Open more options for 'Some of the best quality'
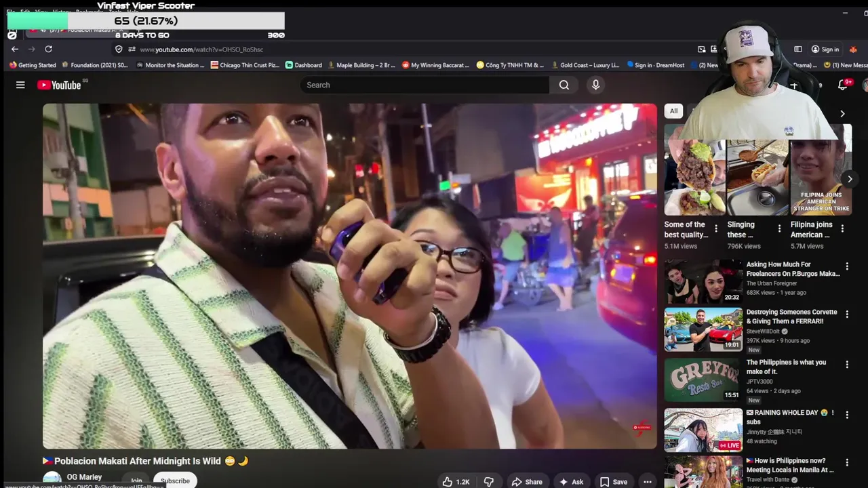Viewport: 868px width, 488px height. [716, 229]
